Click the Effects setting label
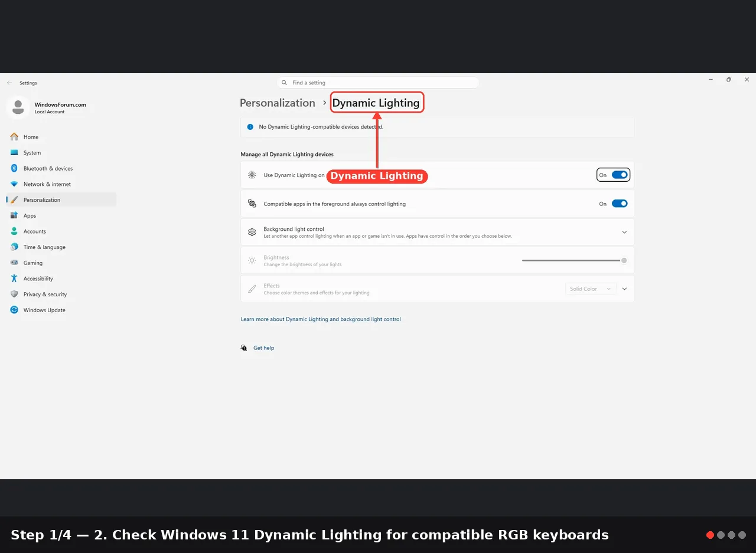 [x=272, y=286]
